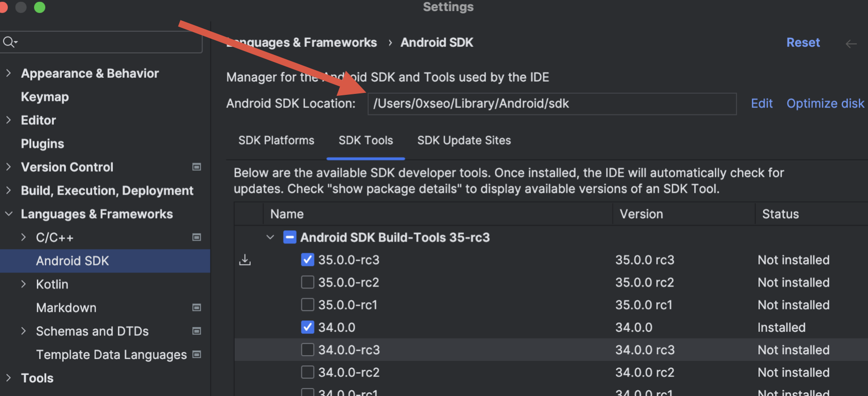Click the 35.0.0 rc3 version cell
This screenshot has height=396, width=868.
click(645, 260)
